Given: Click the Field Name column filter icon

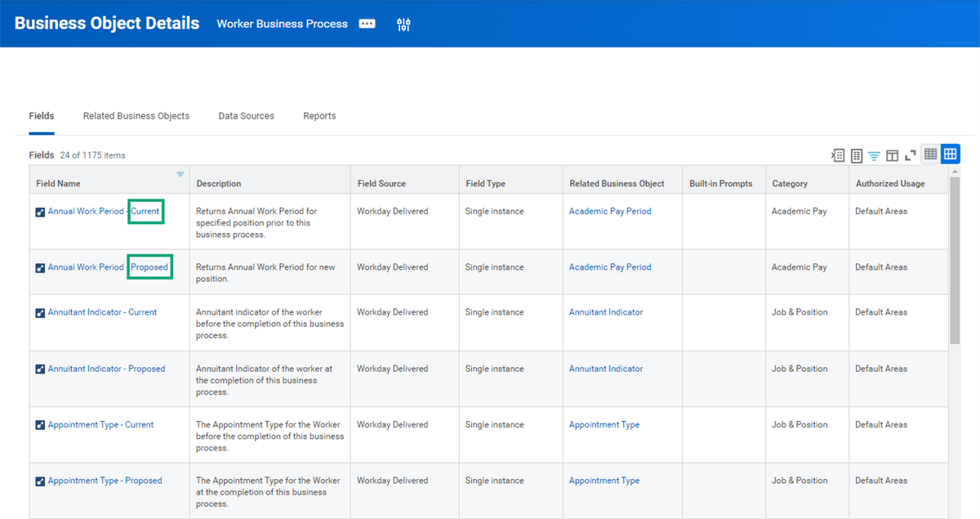Looking at the screenshot, I should click(x=180, y=174).
